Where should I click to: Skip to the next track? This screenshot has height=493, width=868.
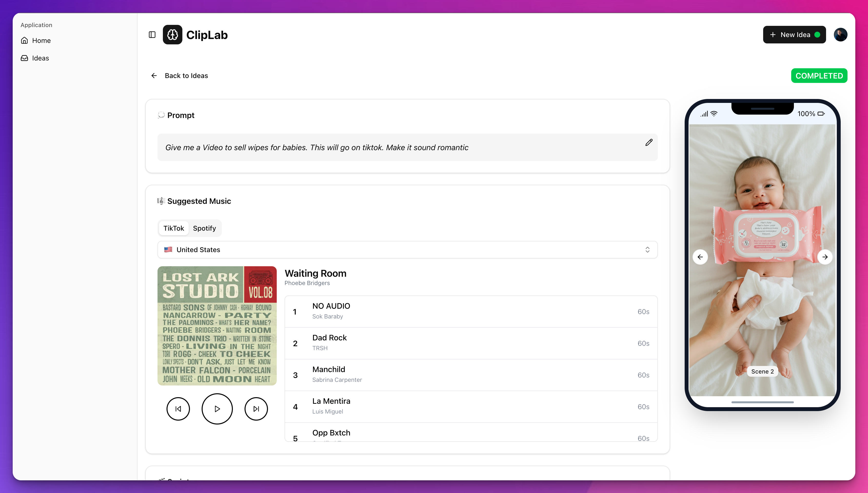click(256, 409)
